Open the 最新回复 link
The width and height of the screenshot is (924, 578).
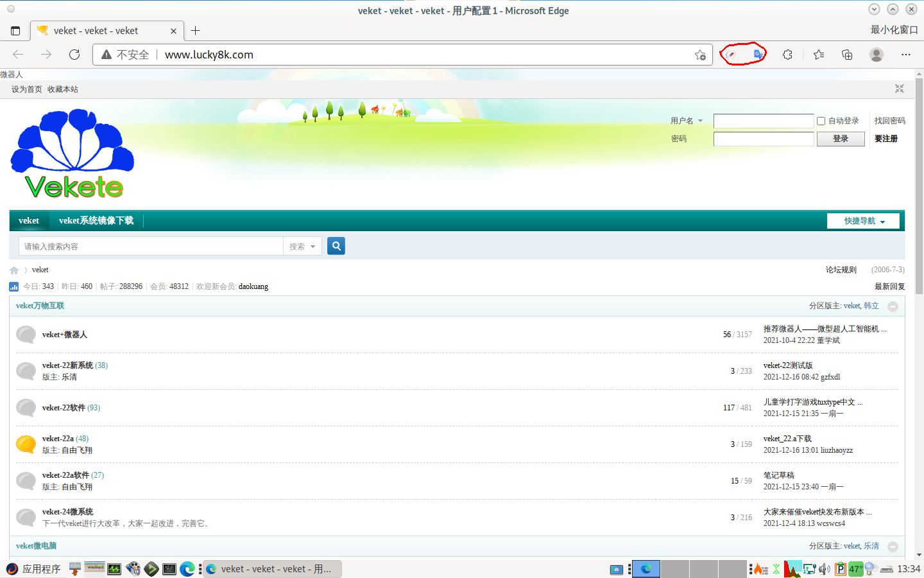pos(889,286)
